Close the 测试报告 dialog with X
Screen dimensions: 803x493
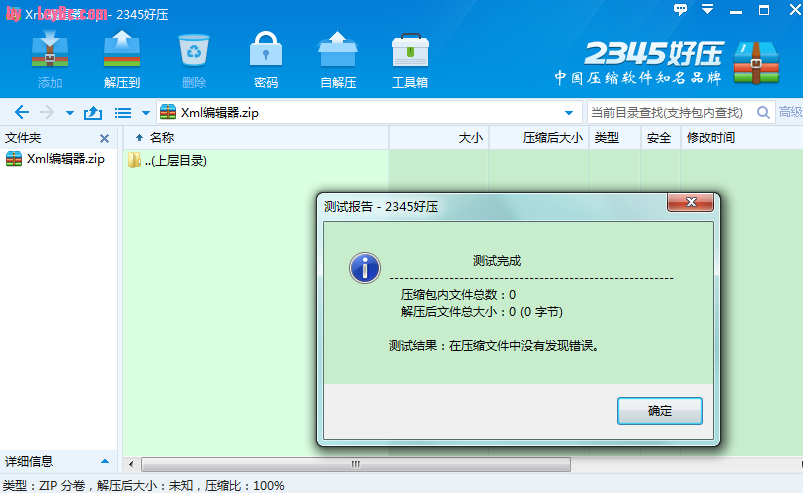pos(690,202)
